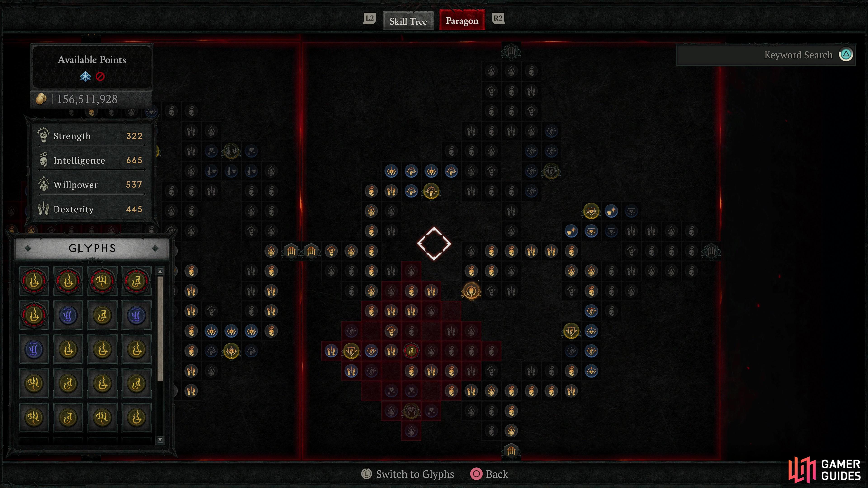Expand the Glyphs panel right arrow
The height and width of the screenshot is (488, 868).
click(x=154, y=249)
